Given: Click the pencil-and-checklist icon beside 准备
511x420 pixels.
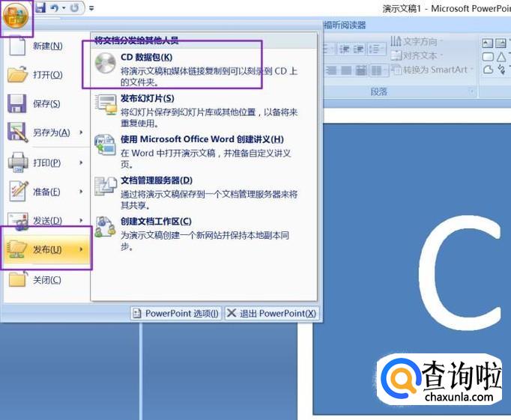Looking at the screenshot, I should pyautogui.click(x=18, y=191).
